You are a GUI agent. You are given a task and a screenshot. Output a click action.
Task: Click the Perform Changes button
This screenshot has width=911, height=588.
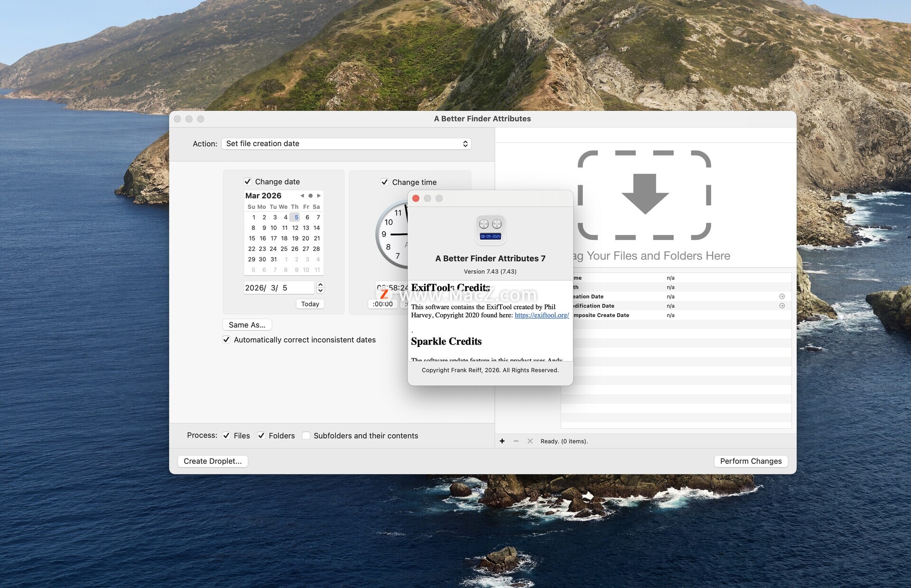tap(751, 461)
